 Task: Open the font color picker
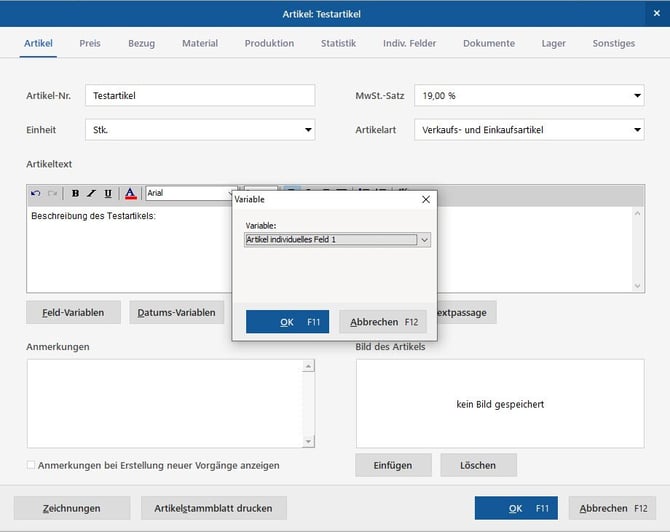pyautogui.click(x=130, y=193)
